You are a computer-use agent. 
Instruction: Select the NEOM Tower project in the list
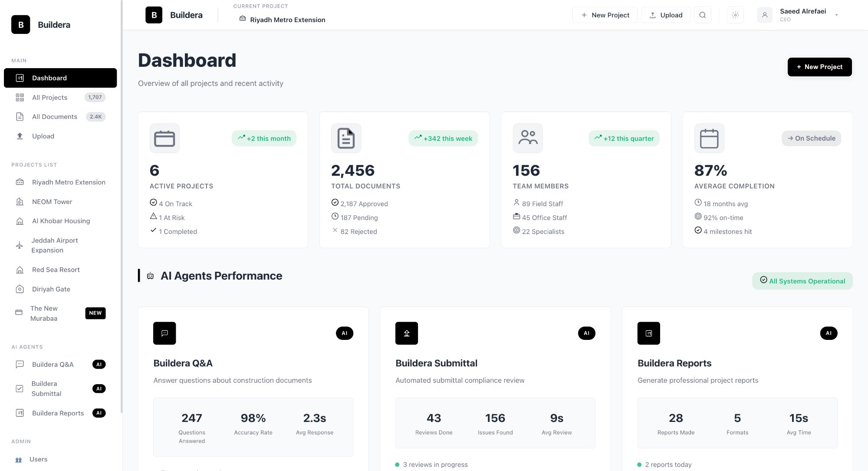tap(52, 201)
